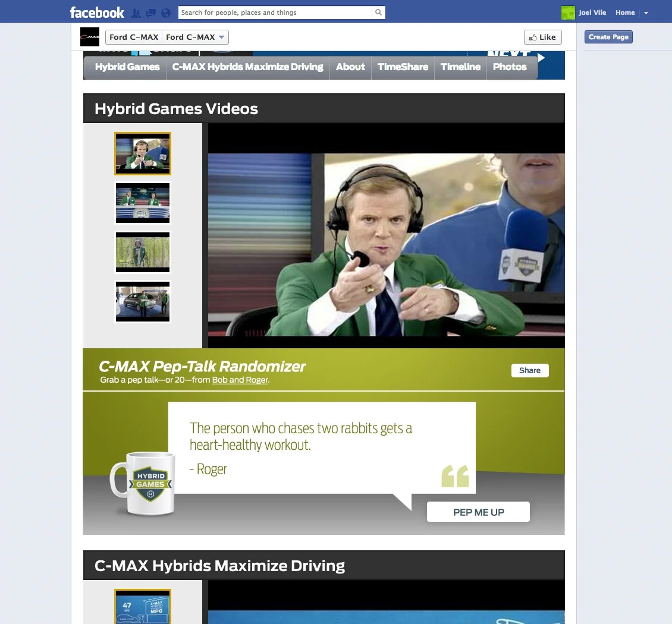Switch to the Timeline tab
This screenshot has height=624, width=672.
460,67
